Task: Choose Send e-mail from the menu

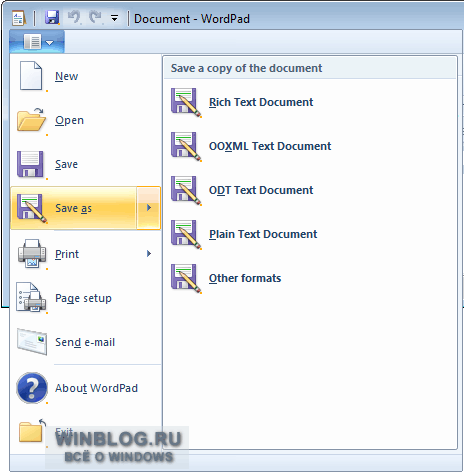Action: tap(85, 342)
